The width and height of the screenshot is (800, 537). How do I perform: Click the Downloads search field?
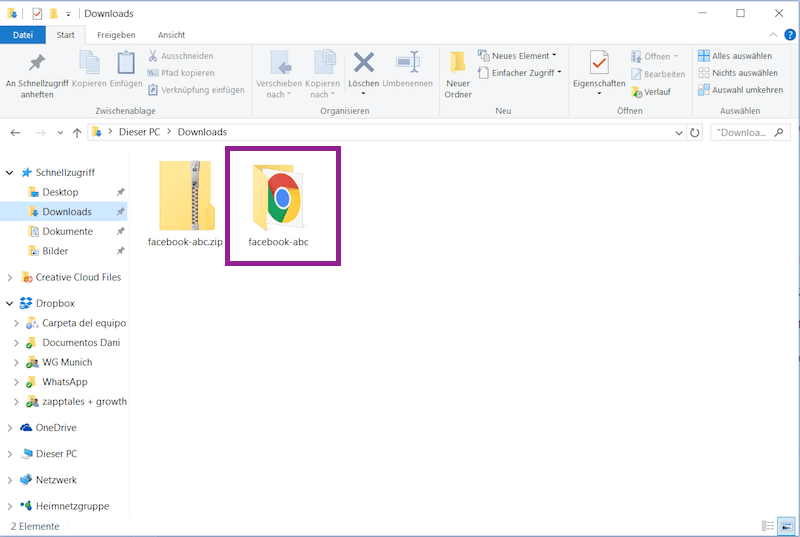[x=750, y=133]
